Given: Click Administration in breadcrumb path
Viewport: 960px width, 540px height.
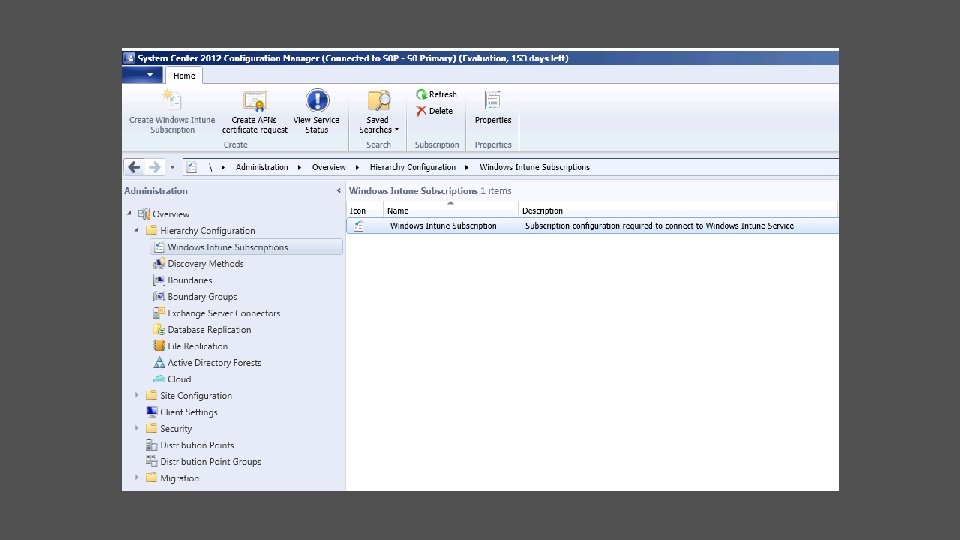Looking at the screenshot, I should click(x=262, y=167).
